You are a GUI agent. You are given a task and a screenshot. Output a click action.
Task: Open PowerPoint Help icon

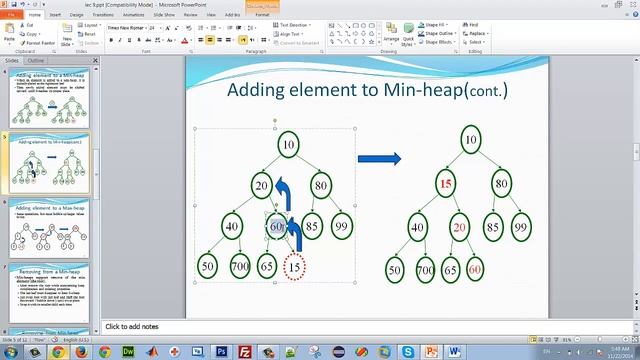[636, 14]
